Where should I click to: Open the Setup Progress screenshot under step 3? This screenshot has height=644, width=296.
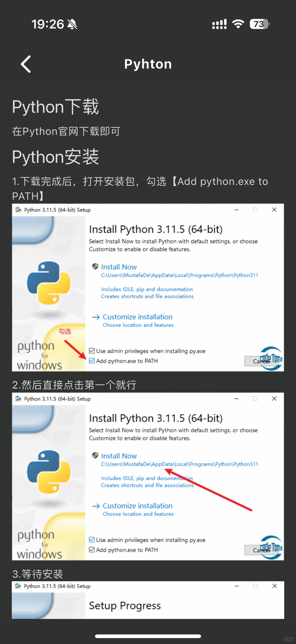(x=148, y=600)
